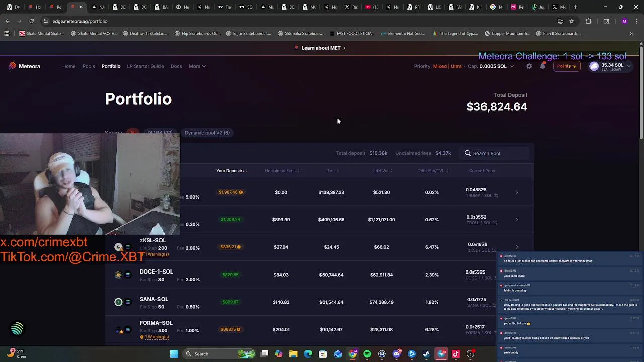644x362 pixels.
Task: Go to the Home nav item
Action: (69, 66)
